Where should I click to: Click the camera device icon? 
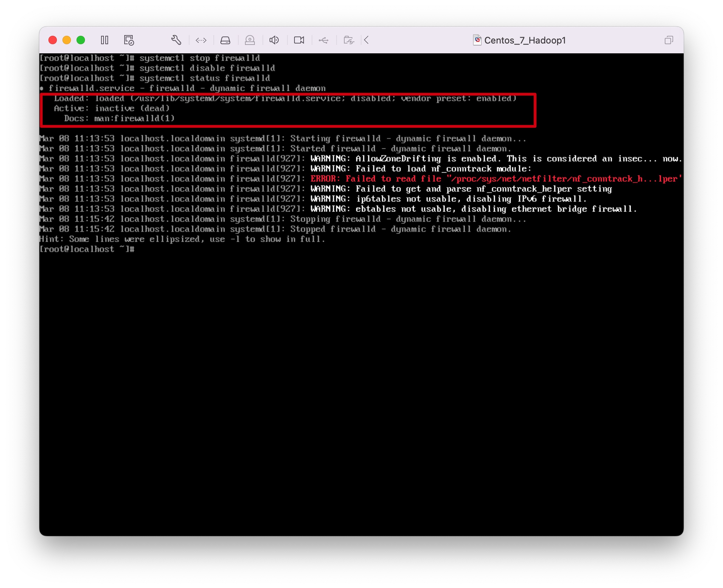(299, 40)
